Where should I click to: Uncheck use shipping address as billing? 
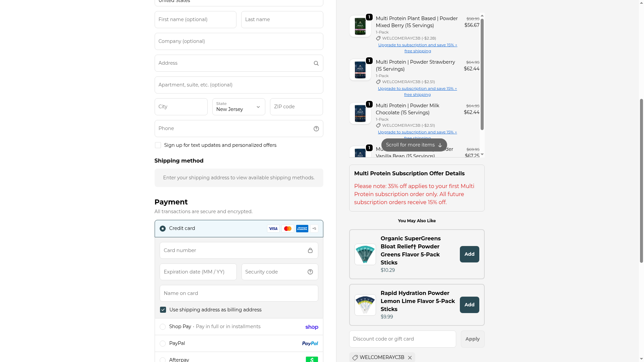pyautogui.click(x=163, y=310)
